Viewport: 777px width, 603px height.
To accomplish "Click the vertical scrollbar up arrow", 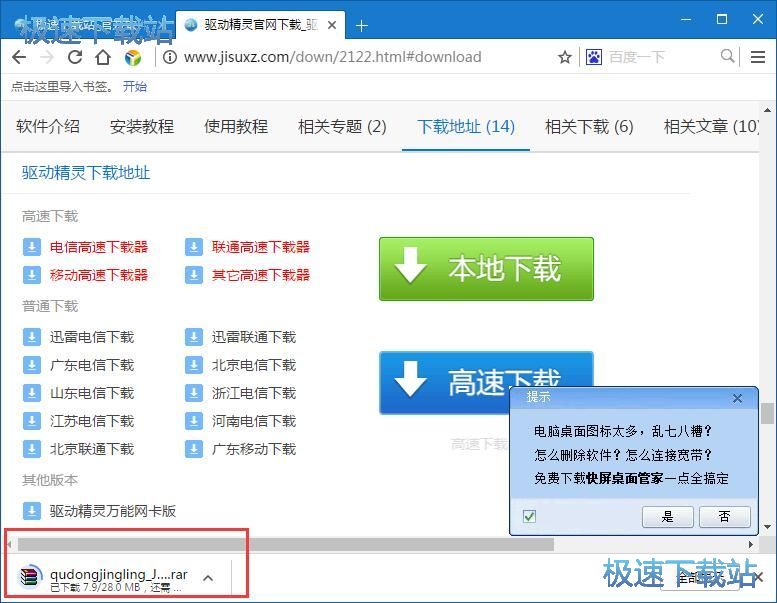I will point(767,110).
